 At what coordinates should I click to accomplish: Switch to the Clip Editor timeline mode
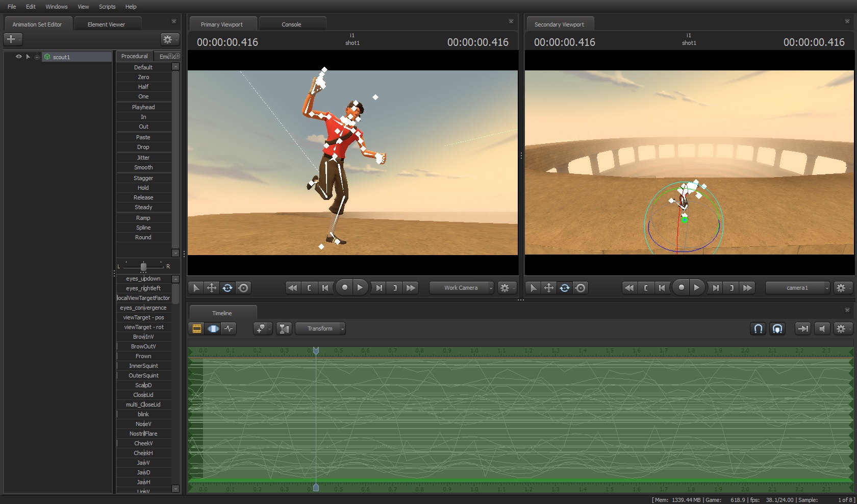point(196,329)
